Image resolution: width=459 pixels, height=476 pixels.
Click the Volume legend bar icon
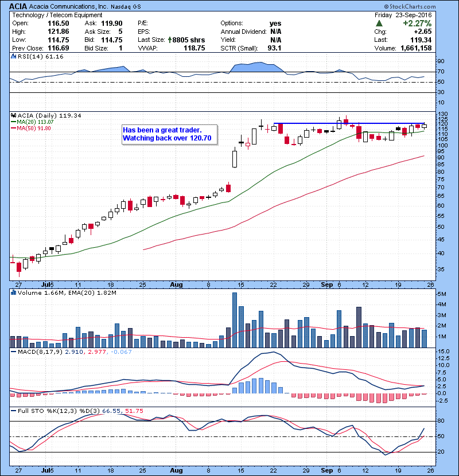click(x=14, y=293)
